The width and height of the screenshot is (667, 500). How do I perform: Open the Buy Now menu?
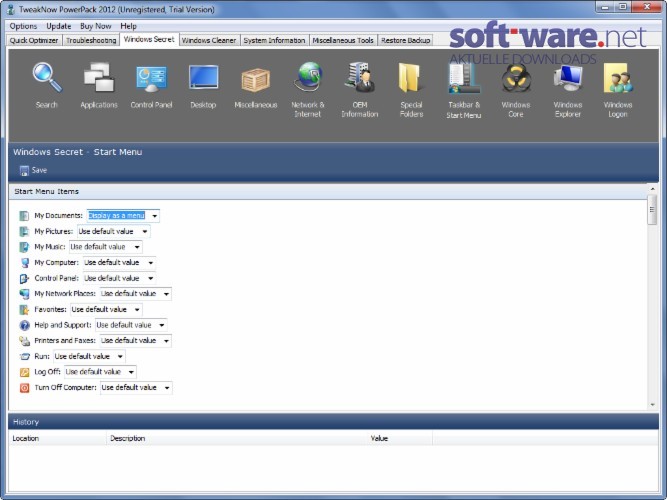click(x=96, y=26)
